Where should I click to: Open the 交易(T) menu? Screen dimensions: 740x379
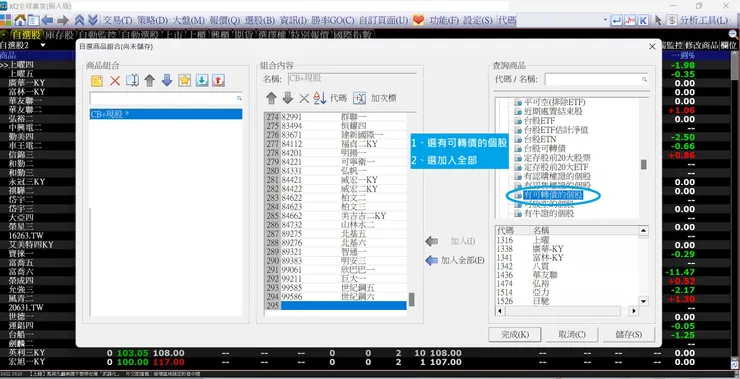coord(118,20)
